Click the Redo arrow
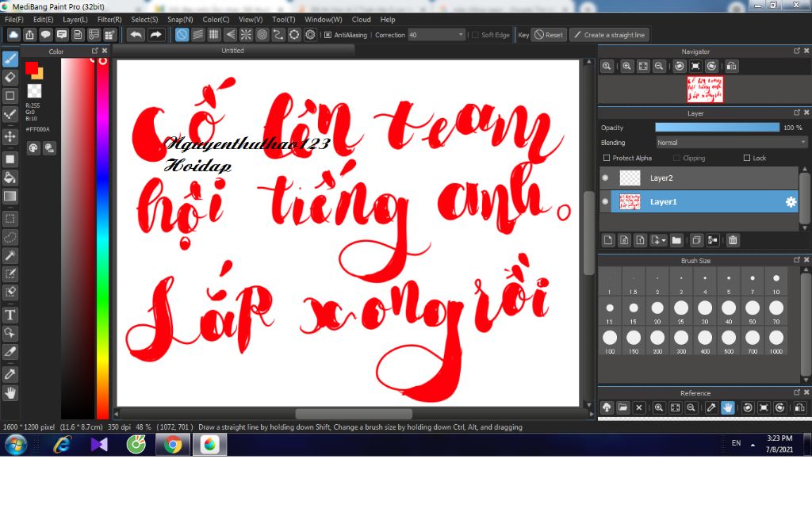 coord(155,35)
